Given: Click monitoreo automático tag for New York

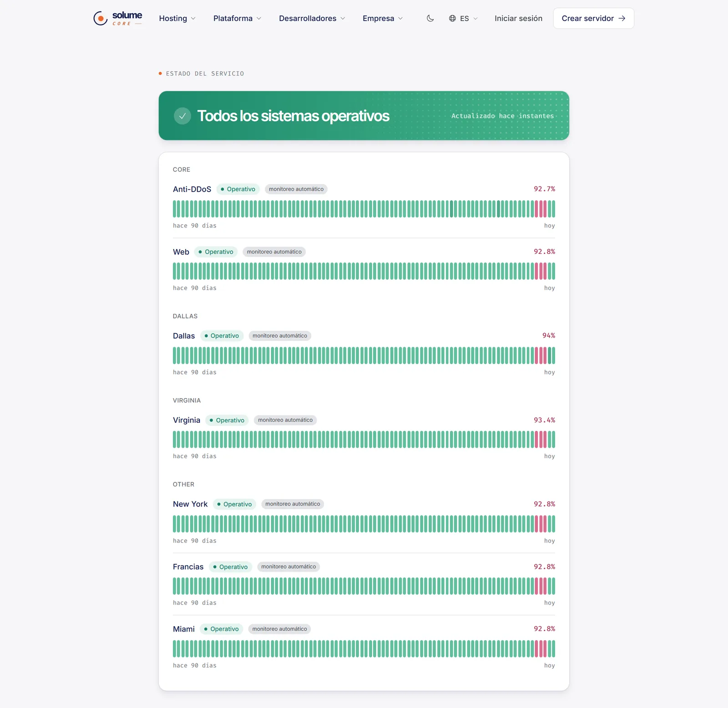Looking at the screenshot, I should point(293,504).
